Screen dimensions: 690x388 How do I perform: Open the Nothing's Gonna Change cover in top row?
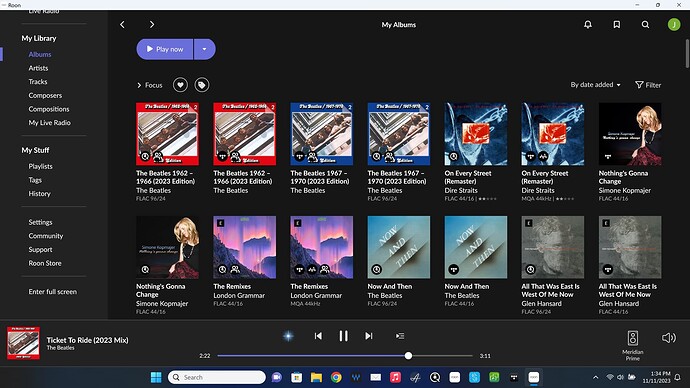pyautogui.click(x=630, y=134)
